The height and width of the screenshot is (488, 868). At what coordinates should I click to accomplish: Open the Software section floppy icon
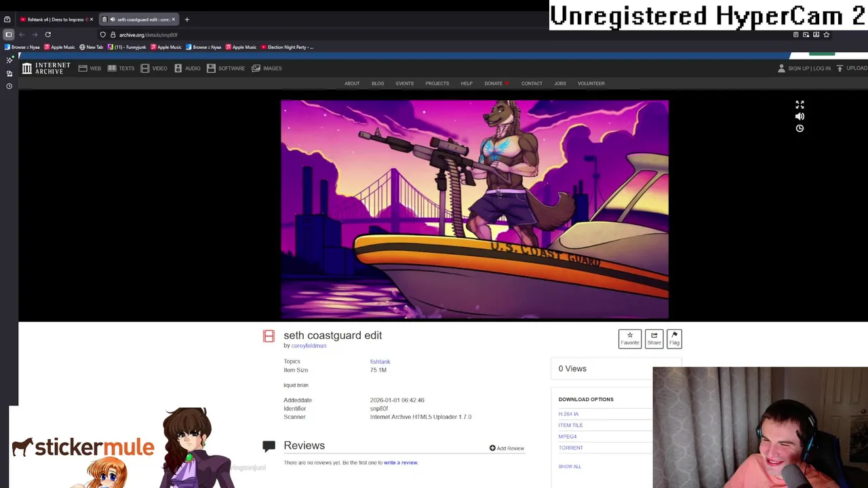(x=211, y=68)
